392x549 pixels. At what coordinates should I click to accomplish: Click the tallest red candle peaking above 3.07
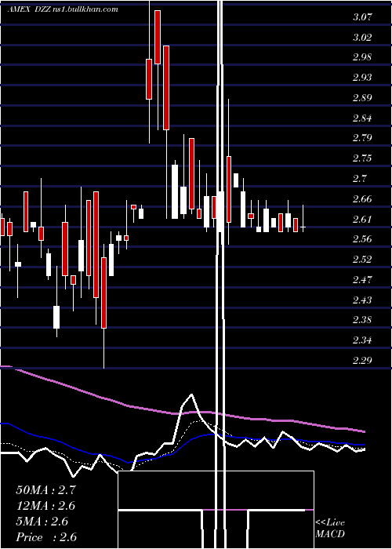(x=158, y=37)
